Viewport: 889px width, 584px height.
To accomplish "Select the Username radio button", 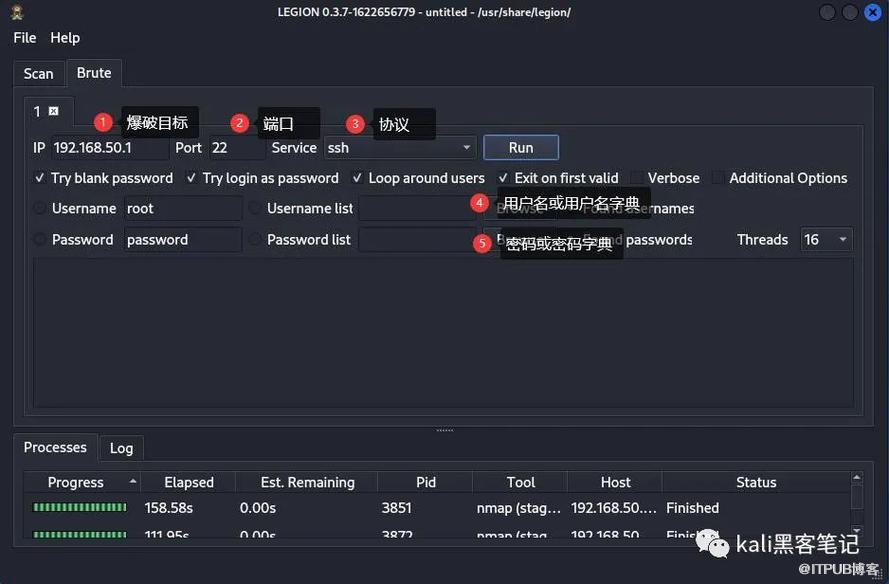I will pos(40,208).
